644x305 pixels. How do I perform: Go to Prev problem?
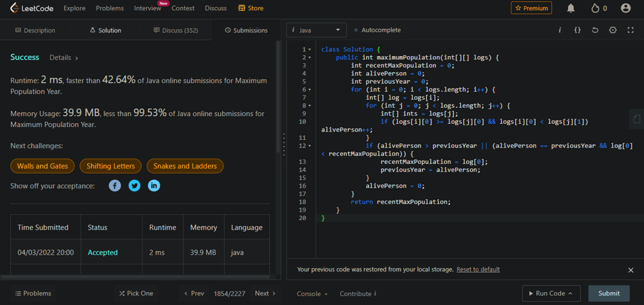coord(194,293)
